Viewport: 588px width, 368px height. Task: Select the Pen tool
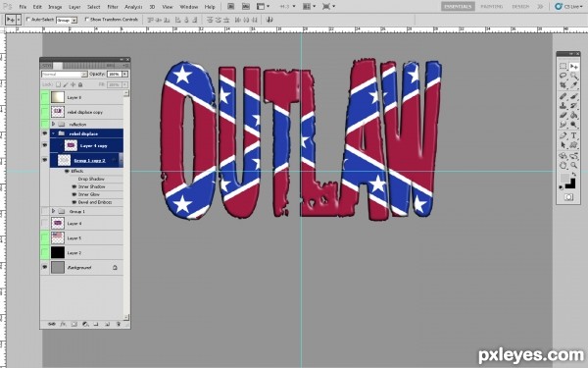tap(563, 135)
